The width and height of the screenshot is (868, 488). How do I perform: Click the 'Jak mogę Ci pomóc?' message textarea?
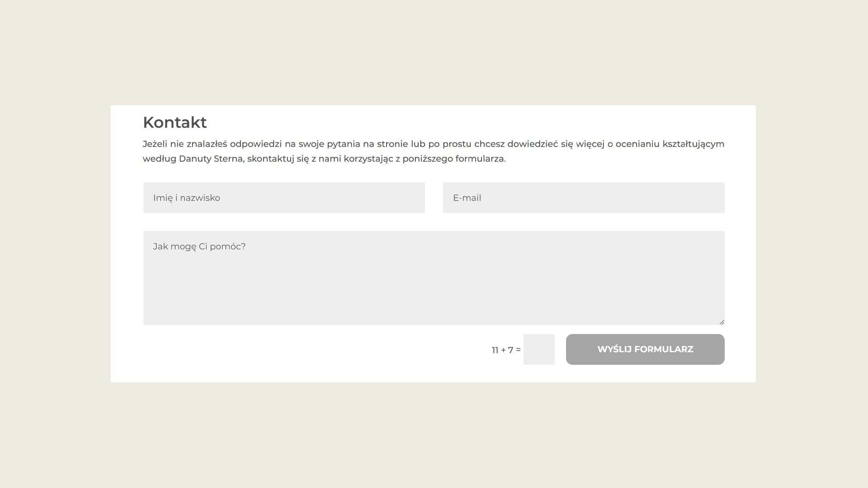[433, 277]
